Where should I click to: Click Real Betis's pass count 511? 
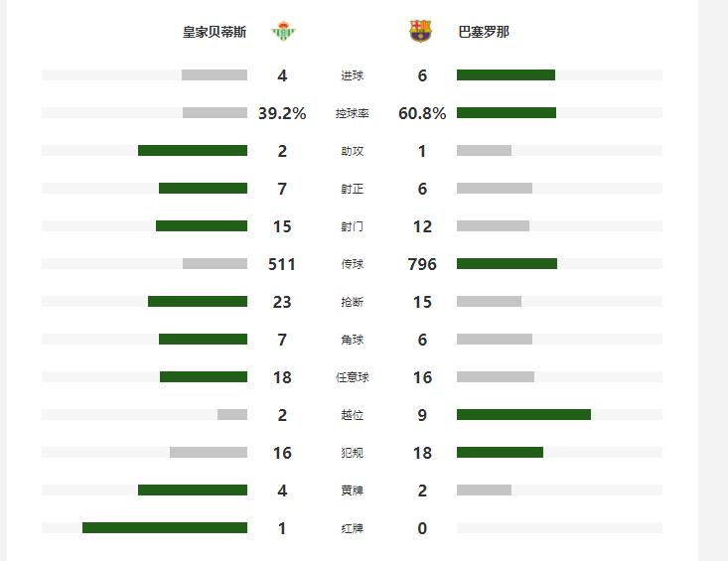282,264
